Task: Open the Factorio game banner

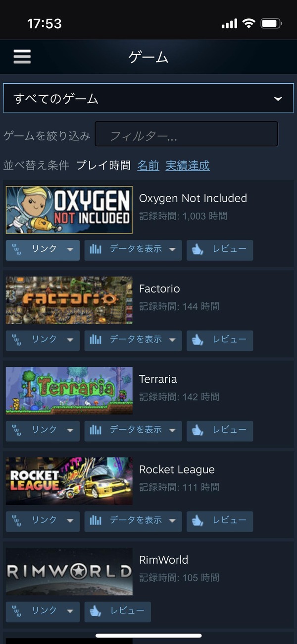Action: (x=69, y=300)
